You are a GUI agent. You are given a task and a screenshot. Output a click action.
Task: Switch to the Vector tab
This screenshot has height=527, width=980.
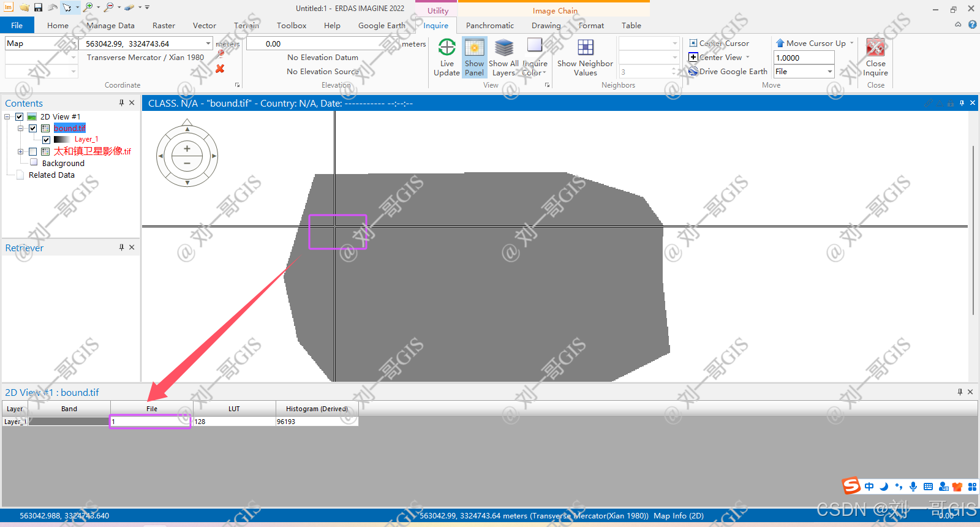(x=204, y=25)
